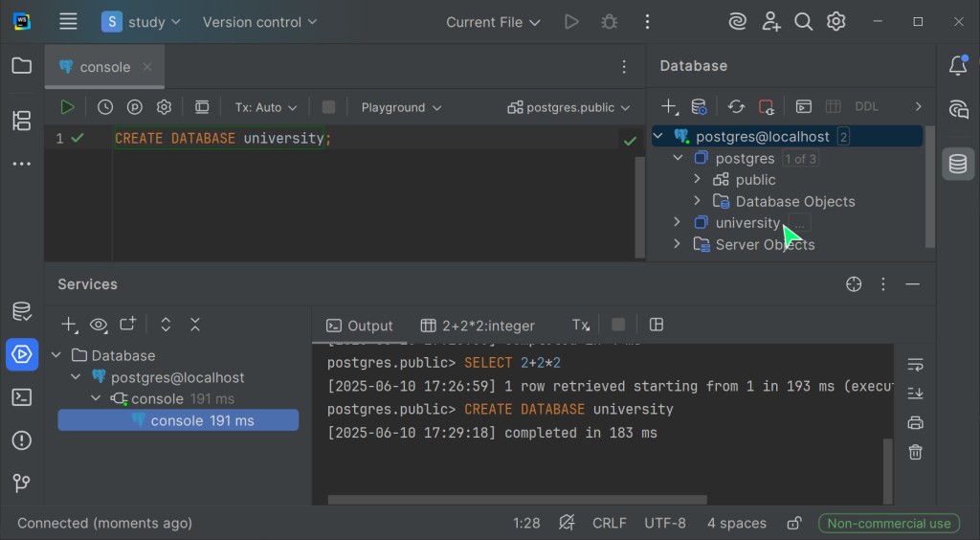Image resolution: width=980 pixels, height=540 pixels.
Task: Click the Deactivate connection icon
Action: pos(767,106)
